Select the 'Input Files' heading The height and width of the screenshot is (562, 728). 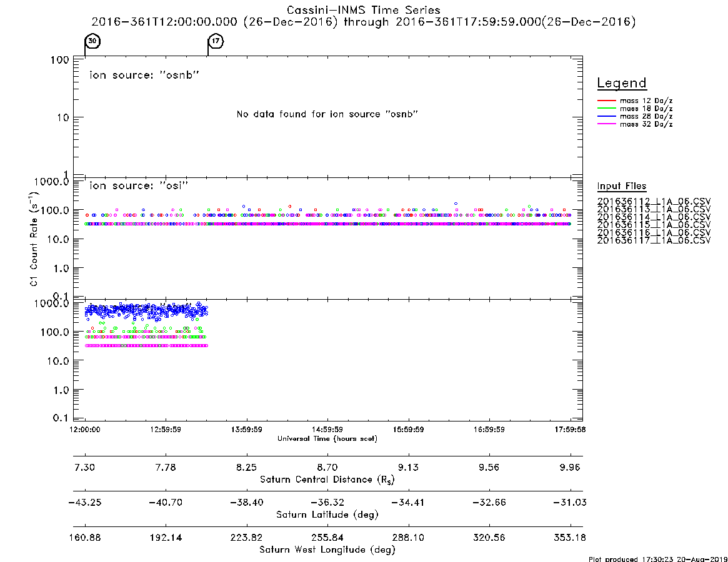(x=622, y=186)
